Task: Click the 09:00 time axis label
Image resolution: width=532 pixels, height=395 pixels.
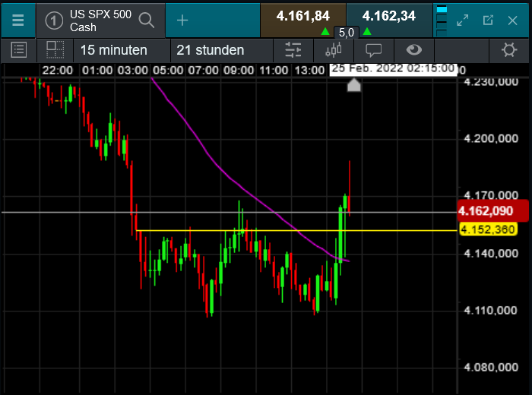Action: pos(239,70)
